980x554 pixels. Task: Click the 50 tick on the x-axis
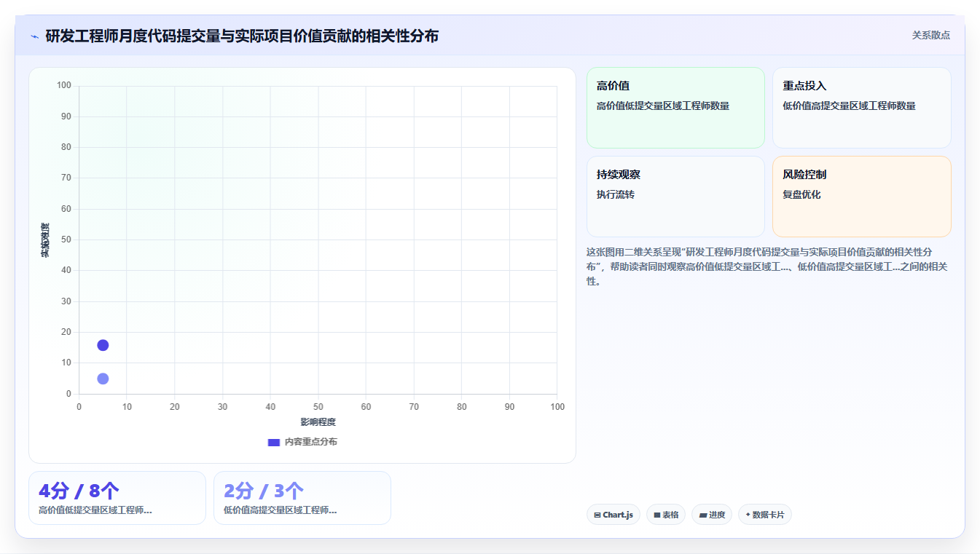point(318,407)
